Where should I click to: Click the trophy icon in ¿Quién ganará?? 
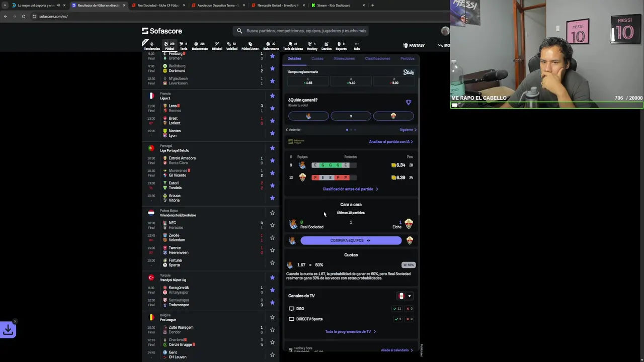pyautogui.click(x=409, y=102)
